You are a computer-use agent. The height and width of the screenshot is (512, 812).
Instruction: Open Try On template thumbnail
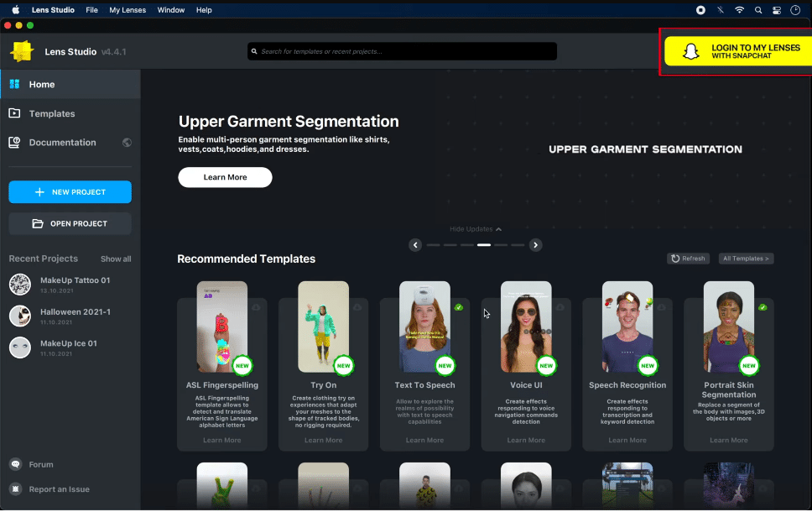click(x=324, y=327)
